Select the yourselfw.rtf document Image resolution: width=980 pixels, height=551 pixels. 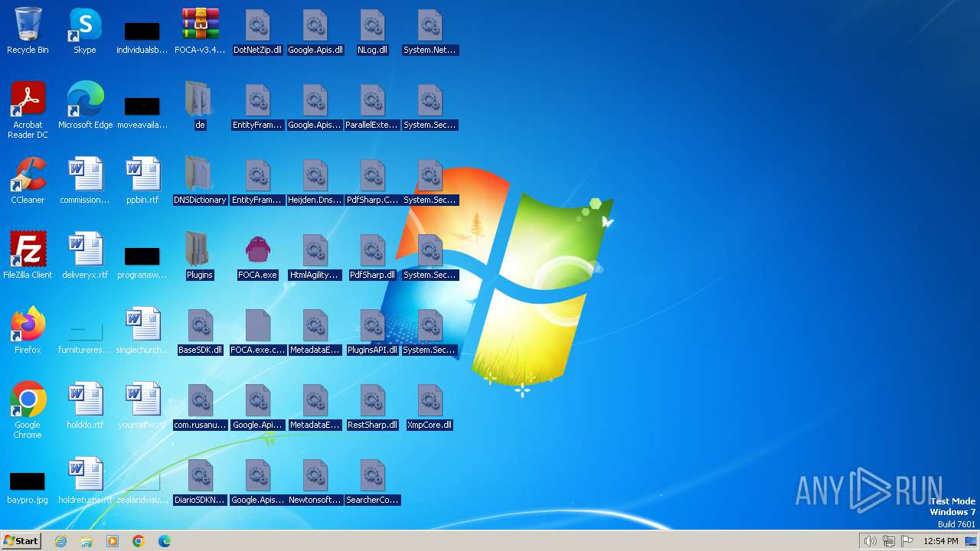coord(142,406)
